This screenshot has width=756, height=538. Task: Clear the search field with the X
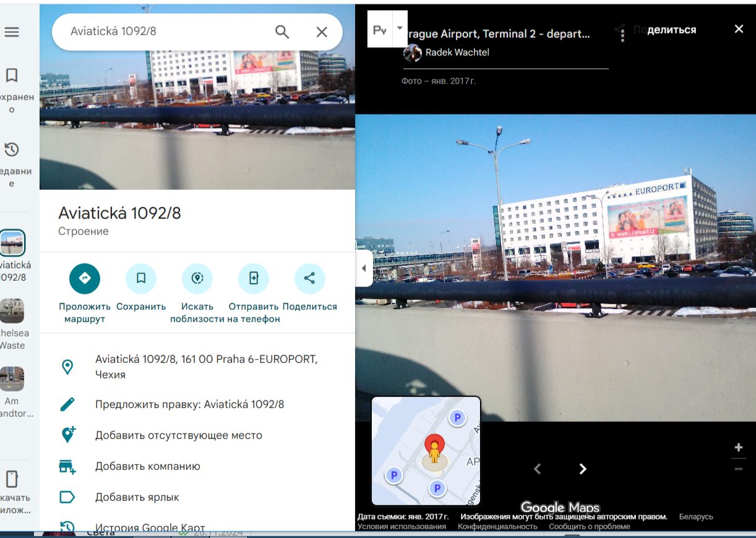pos(321,32)
